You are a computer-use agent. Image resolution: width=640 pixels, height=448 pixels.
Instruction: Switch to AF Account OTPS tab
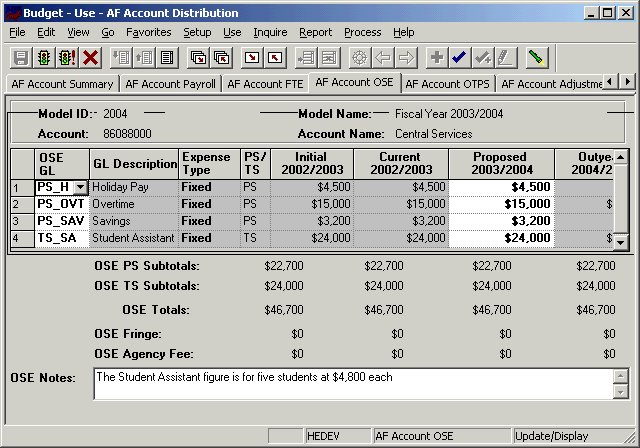[x=447, y=84]
